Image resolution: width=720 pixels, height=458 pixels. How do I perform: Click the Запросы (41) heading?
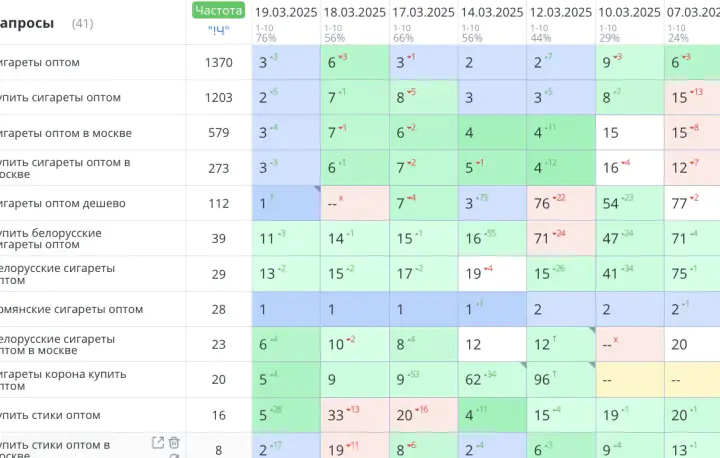[46, 23]
